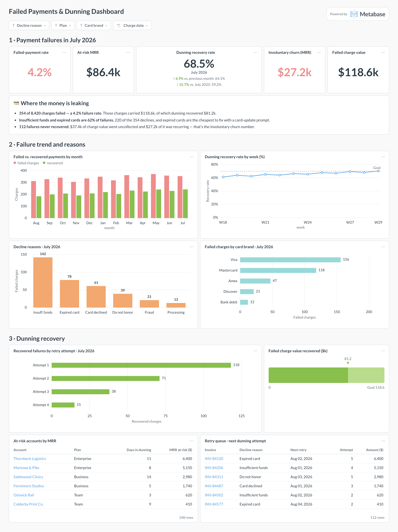The image size is (398, 532).
Task: Click the calendar icon in Charge date filter
Action: [118, 26]
